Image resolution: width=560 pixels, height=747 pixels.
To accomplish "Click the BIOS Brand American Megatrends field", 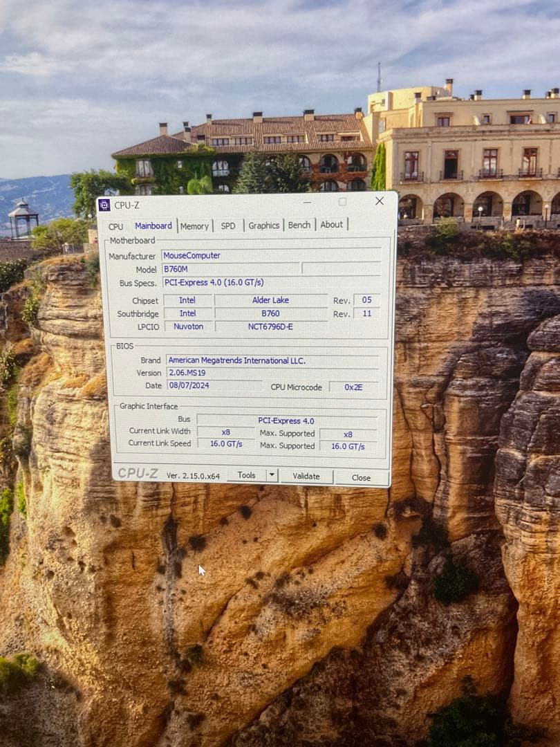I will [x=272, y=360].
